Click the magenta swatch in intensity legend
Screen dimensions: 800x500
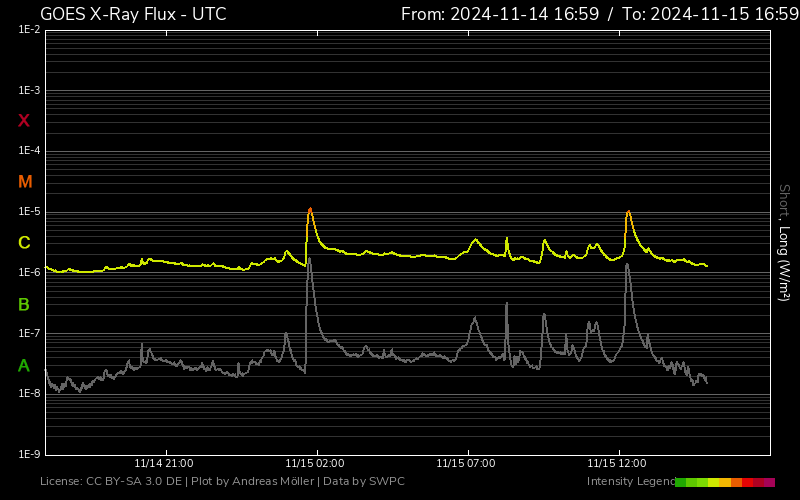[x=770, y=482]
